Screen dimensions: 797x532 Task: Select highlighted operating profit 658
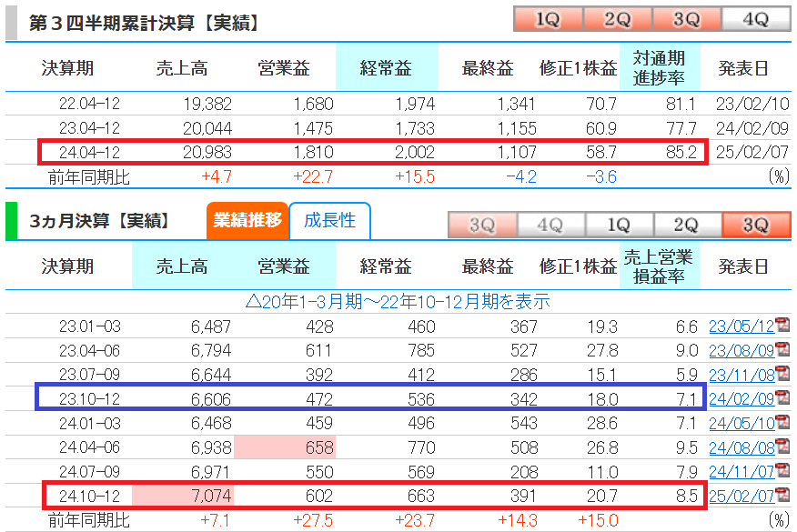point(319,447)
